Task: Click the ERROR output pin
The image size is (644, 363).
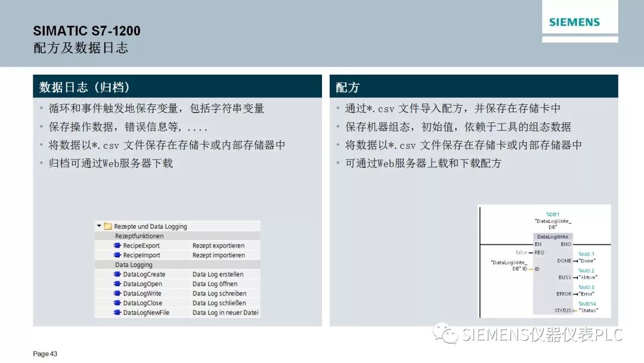Action: tap(564, 294)
